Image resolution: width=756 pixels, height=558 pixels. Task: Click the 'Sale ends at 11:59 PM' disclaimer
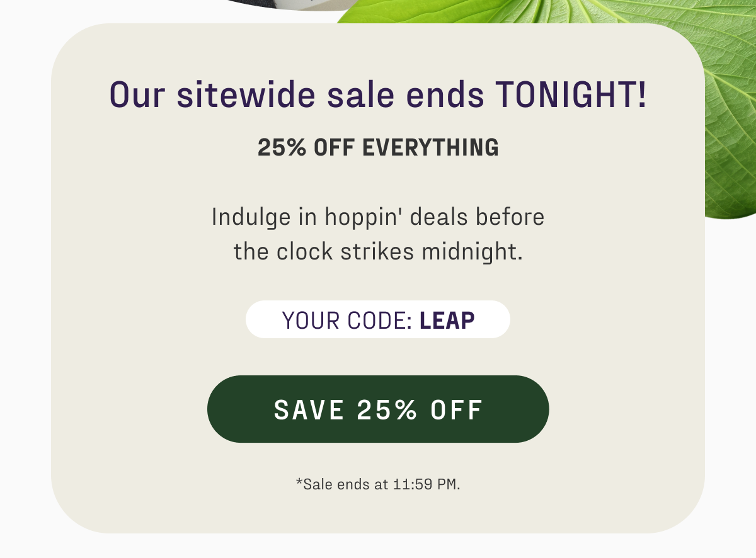[379, 484]
